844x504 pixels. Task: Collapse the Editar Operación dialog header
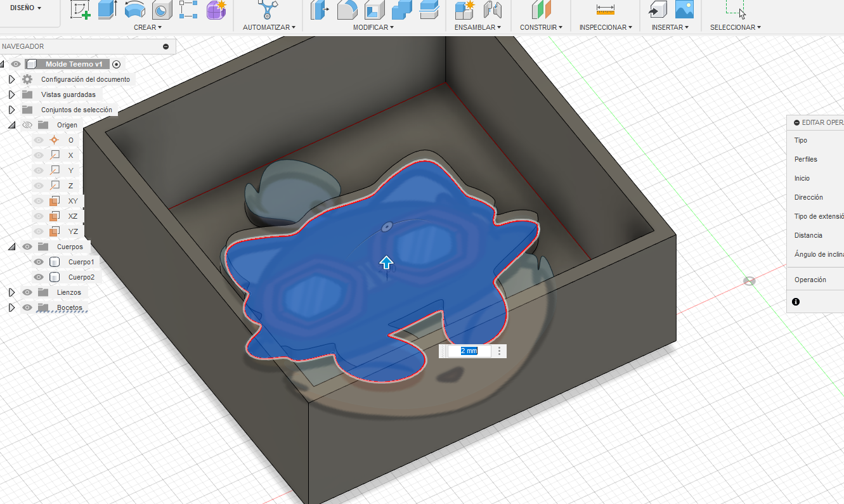coord(796,122)
